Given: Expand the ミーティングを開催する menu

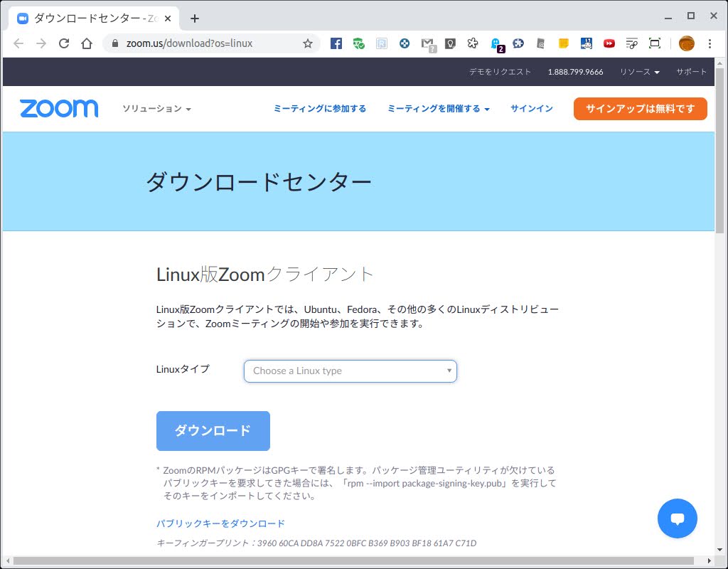Looking at the screenshot, I should coord(438,109).
